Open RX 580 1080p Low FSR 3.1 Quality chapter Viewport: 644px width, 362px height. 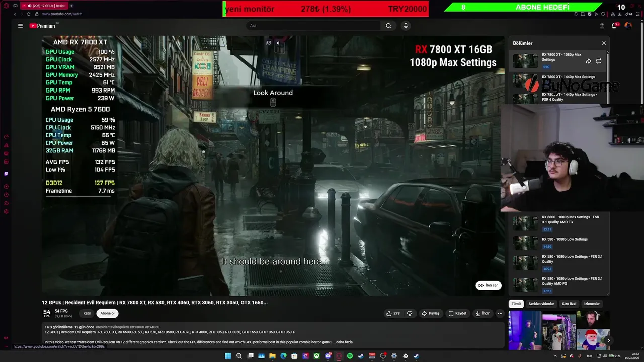coord(558,263)
